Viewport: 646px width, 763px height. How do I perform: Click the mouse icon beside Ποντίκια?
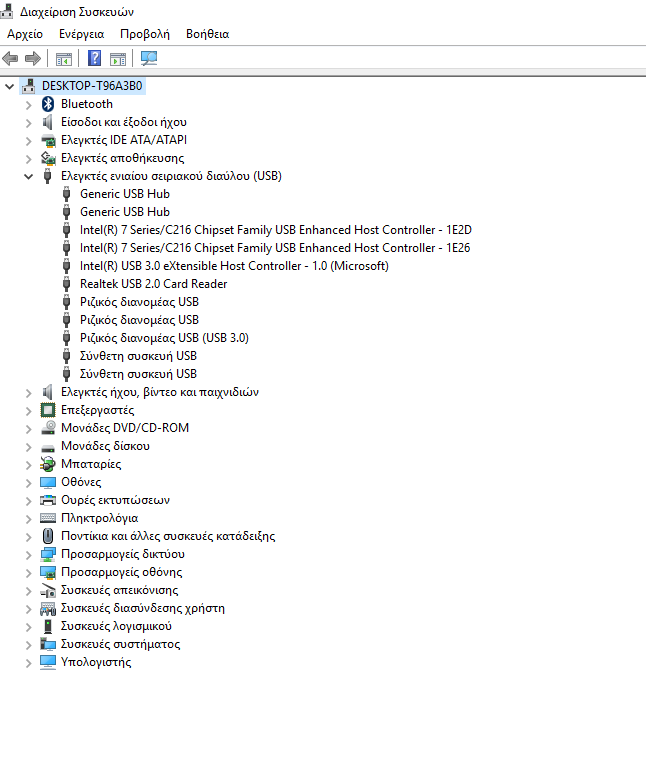[x=48, y=536]
